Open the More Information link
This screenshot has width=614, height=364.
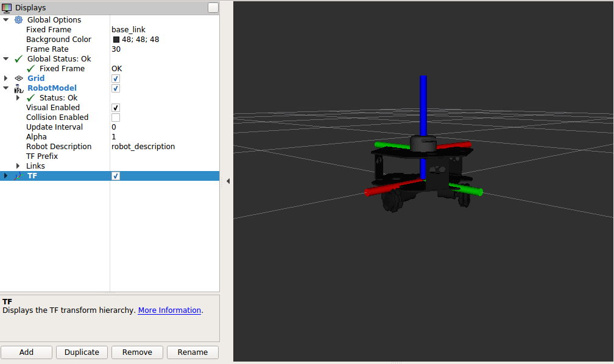tap(169, 310)
